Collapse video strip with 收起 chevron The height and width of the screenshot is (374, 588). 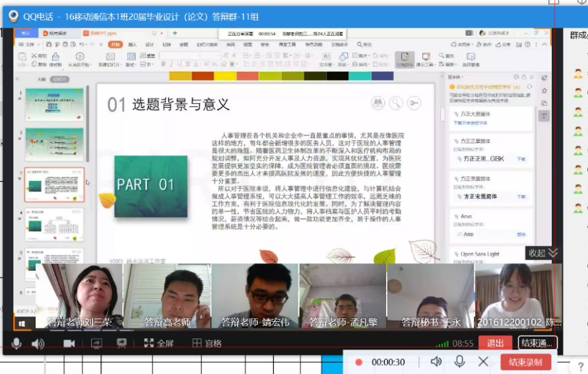[x=544, y=252]
